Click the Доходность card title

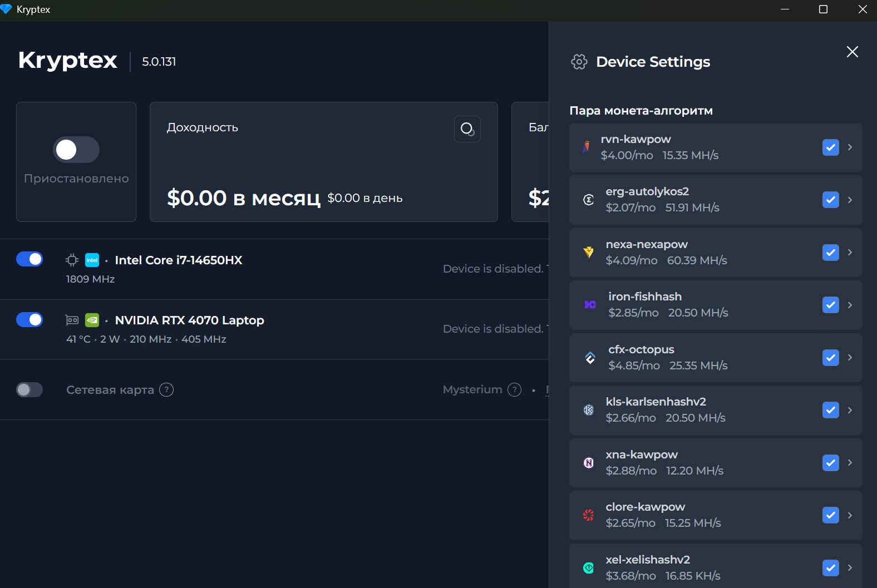coord(203,127)
